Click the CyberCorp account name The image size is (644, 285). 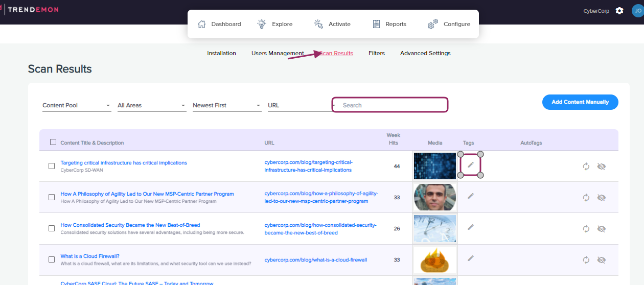[x=596, y=11]
